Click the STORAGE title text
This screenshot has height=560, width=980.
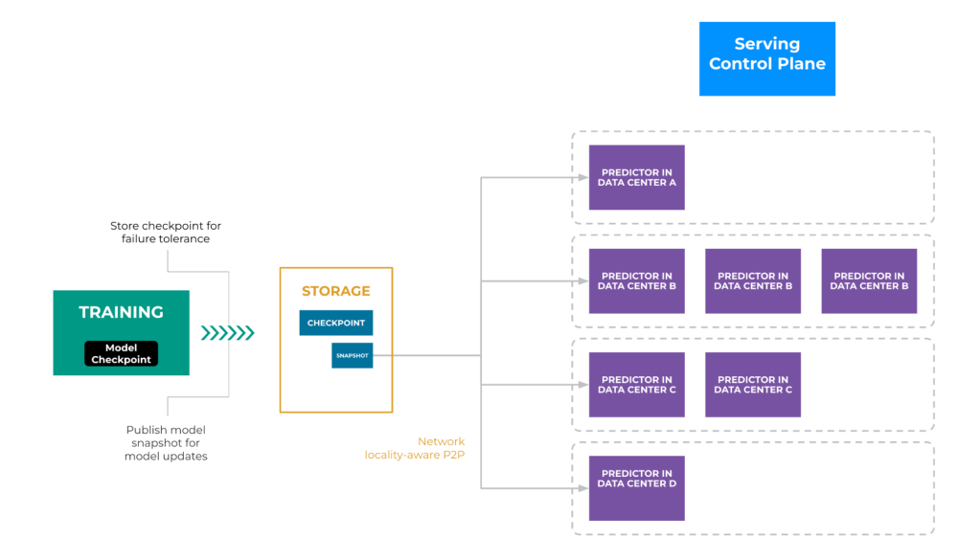point(336,291)
